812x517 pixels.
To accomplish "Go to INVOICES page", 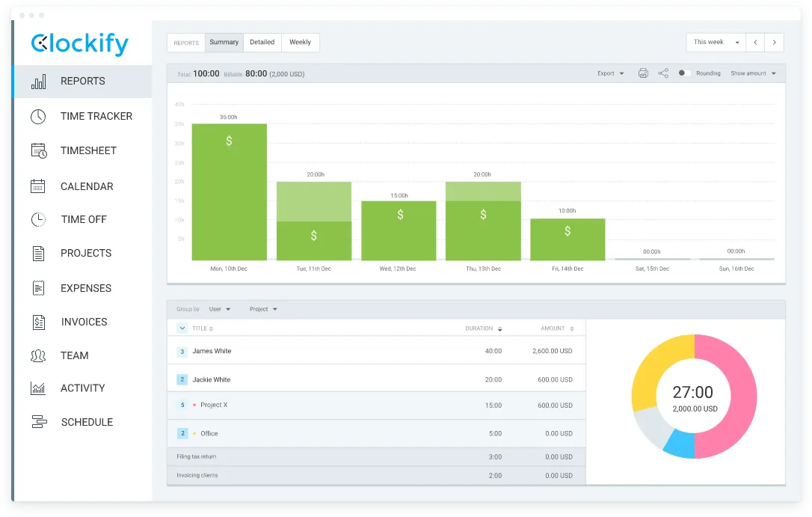I will tap(83, 322).
